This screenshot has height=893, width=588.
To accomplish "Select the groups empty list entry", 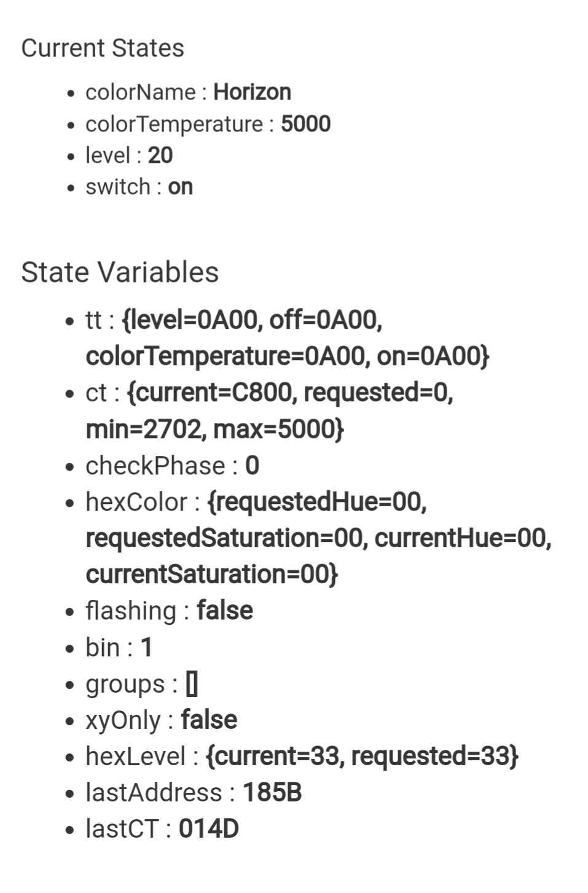I will point(141,684).
